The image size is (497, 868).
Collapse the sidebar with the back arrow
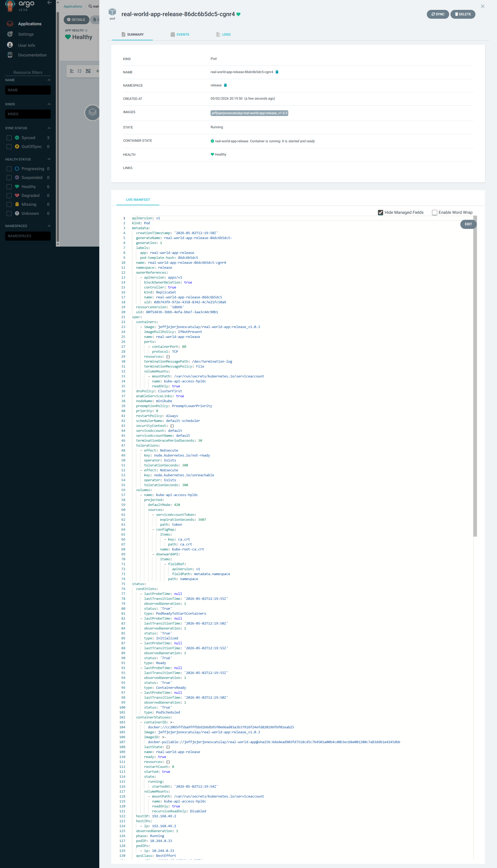[x=49, y=3]
